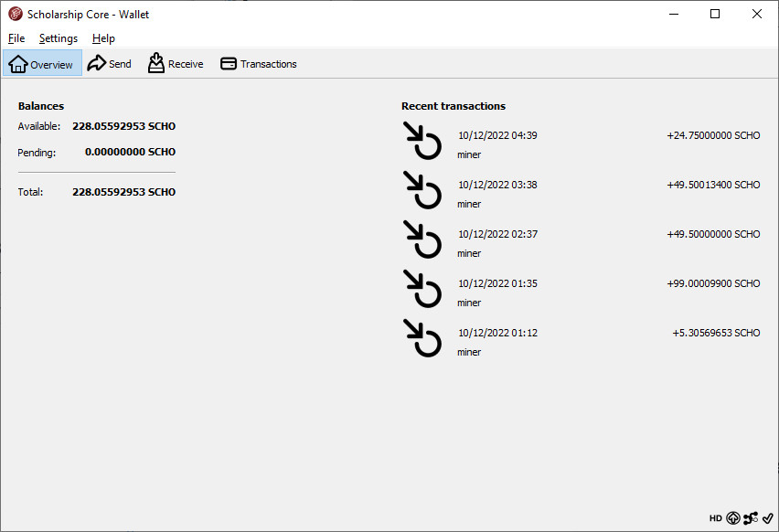Click the 10/12/2022 02:37 date entry

[x=497, y=234]
